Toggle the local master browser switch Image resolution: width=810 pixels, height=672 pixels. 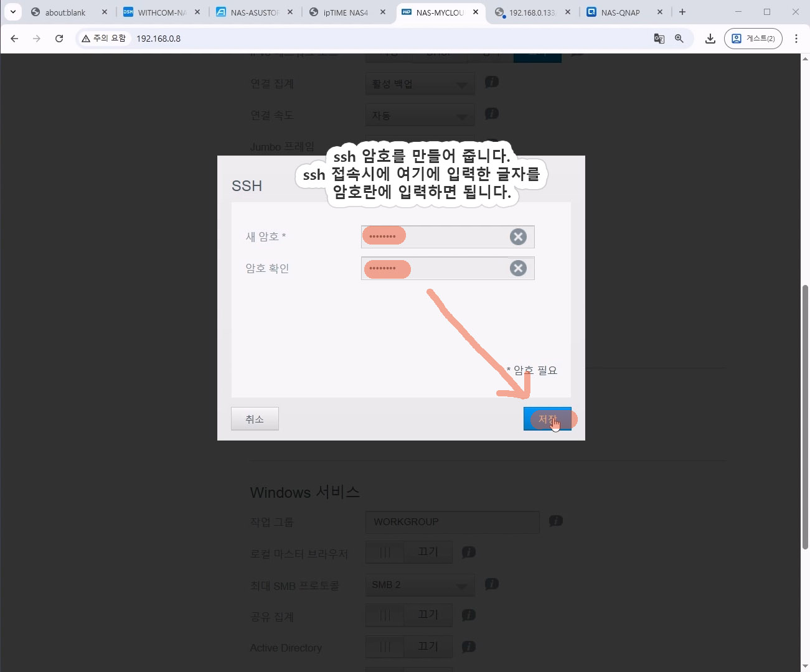point(408,553)
